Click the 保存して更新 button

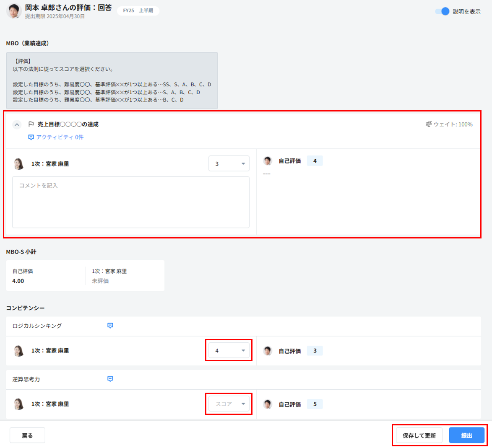[419, 435]
